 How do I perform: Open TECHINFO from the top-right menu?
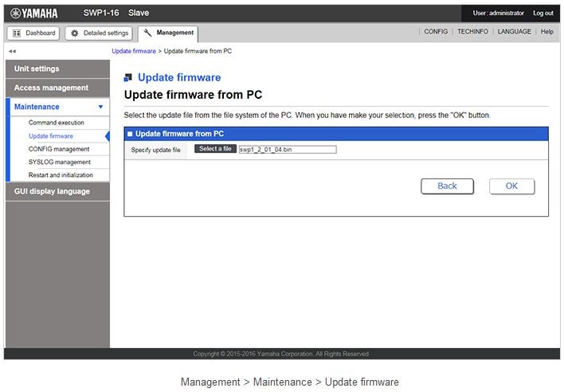click(x=472, y=32)
